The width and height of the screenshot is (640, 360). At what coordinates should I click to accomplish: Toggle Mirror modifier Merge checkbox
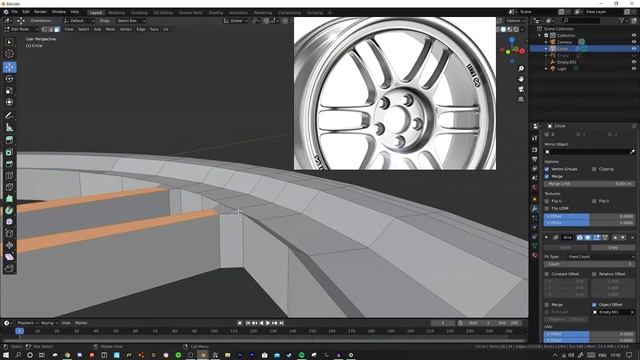point(547,176)
